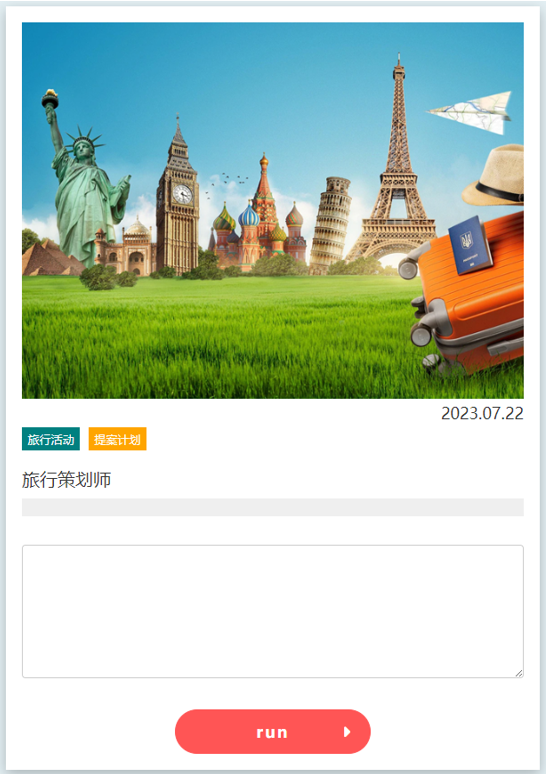Select the green 旅行活动 tag
The image size is (546, 774).
point(51,439)
